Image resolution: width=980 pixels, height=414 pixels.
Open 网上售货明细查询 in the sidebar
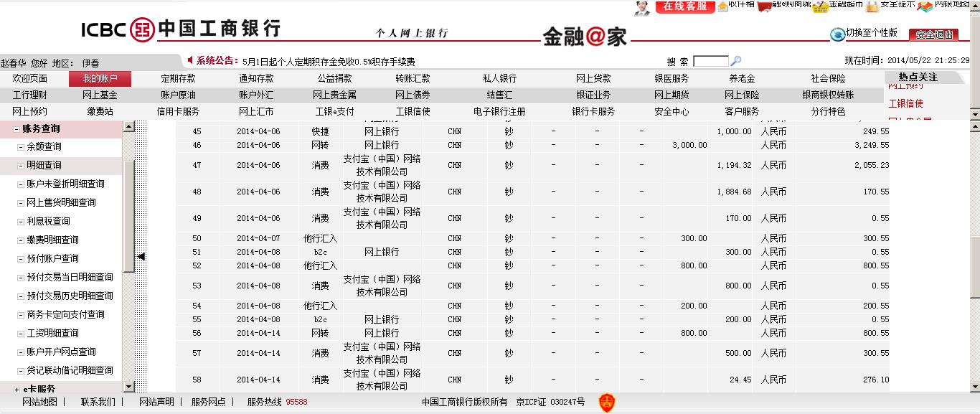pos(61,202)
